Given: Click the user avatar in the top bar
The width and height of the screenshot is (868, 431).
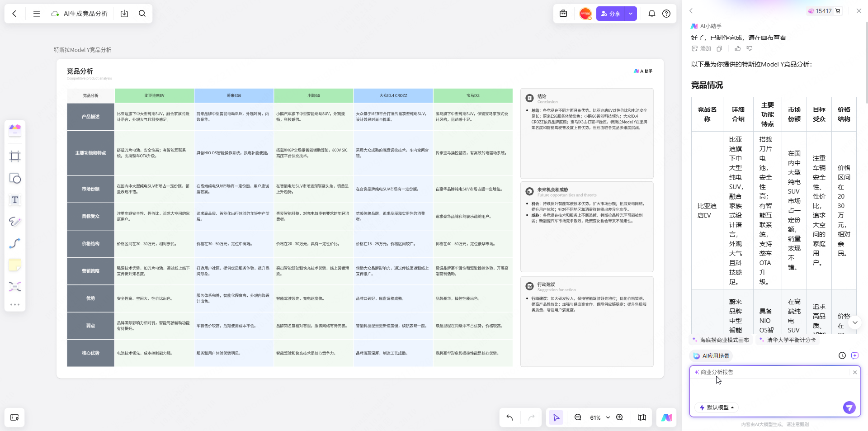Looking at the screenshot, I should tap(585, 14).
